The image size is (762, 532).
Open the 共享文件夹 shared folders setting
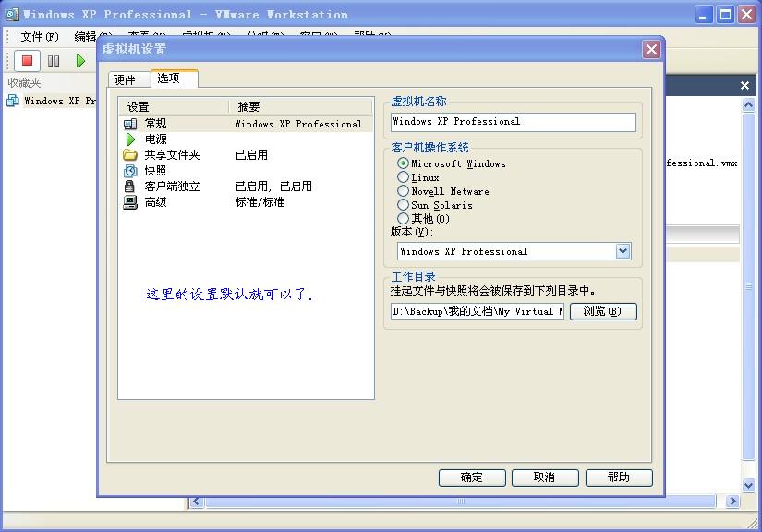pos(172,155)
